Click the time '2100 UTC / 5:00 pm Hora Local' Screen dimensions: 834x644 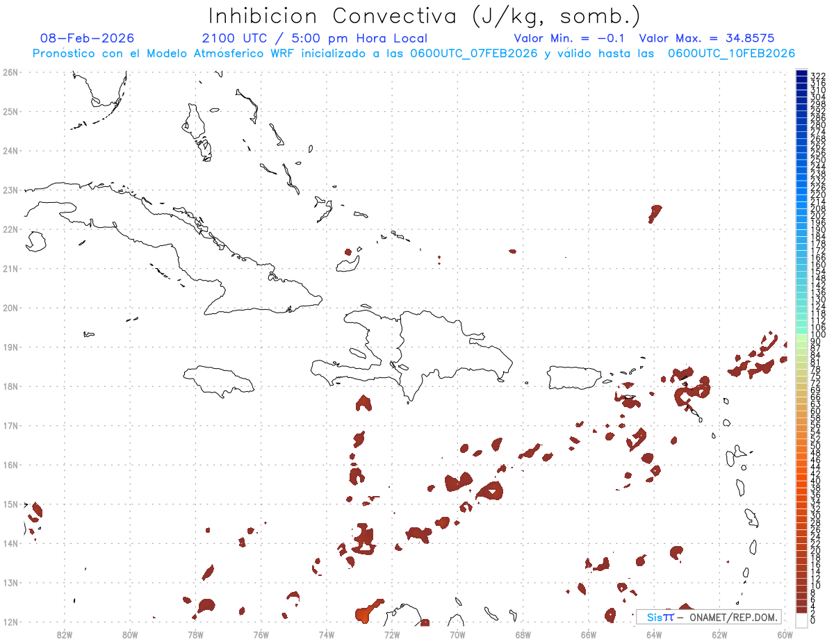[315, 38]
